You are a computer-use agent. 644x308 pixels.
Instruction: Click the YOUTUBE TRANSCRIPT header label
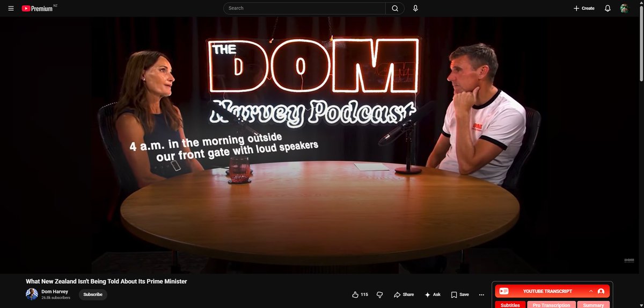pyautogui.click(x=547, y=291)
